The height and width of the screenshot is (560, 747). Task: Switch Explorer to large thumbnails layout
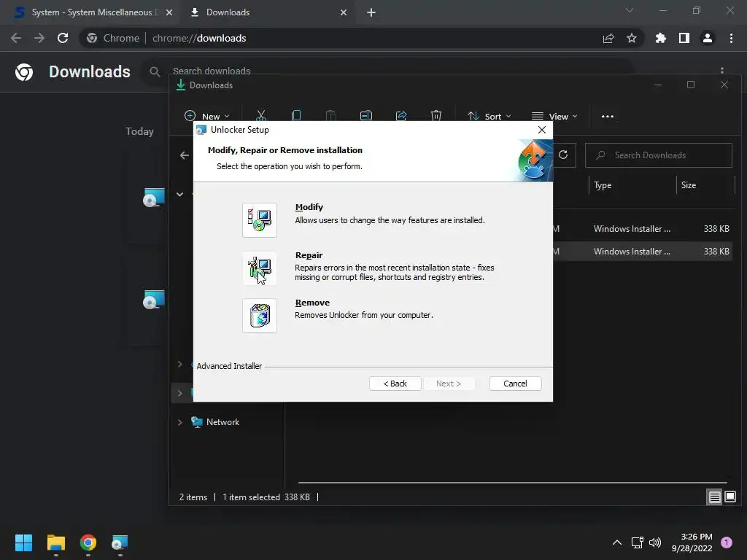730,497
